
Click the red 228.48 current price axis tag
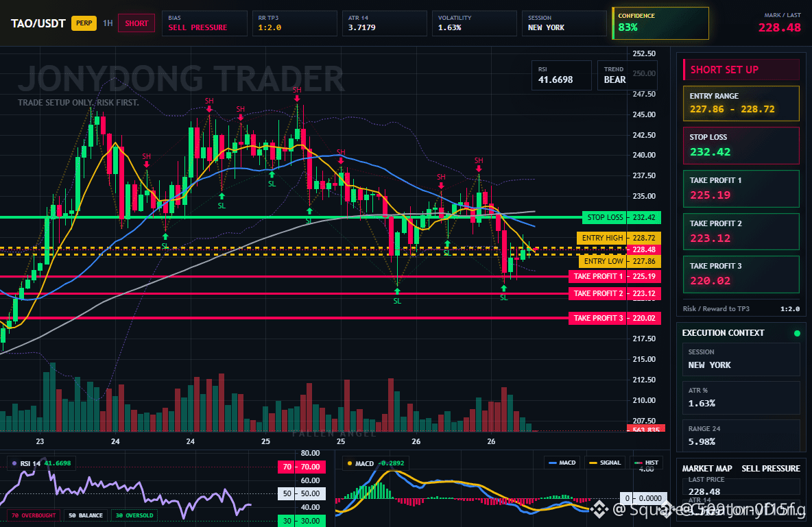click(x=644, y=249)
